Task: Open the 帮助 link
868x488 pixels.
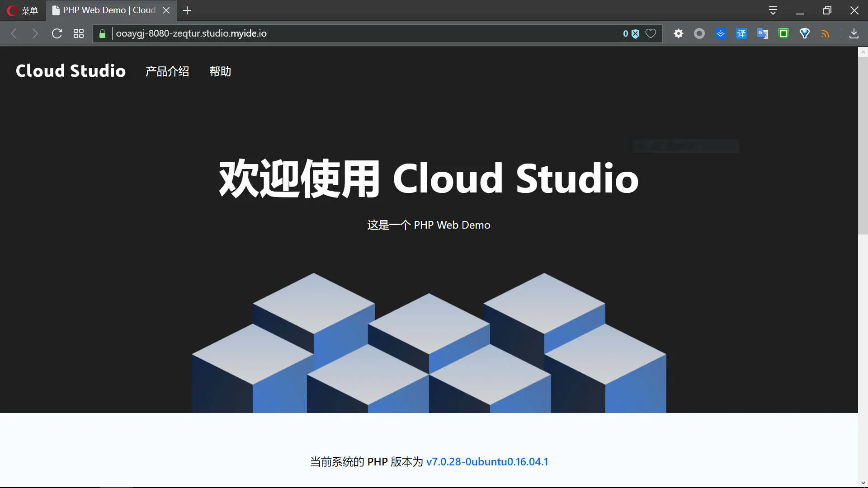Action: click(220, 71)
